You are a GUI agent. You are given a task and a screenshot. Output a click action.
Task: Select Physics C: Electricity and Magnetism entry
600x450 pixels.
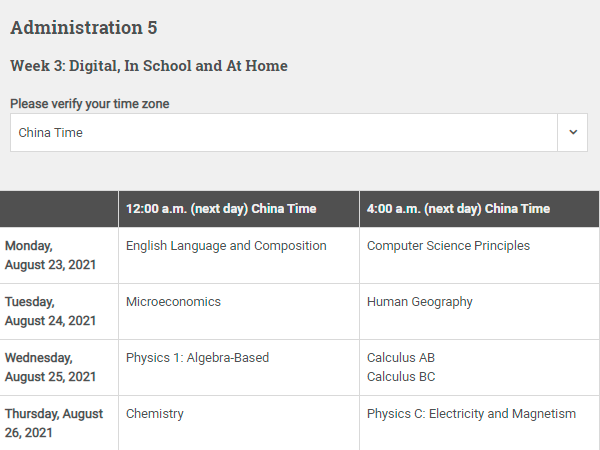click(x=471, y=414)
